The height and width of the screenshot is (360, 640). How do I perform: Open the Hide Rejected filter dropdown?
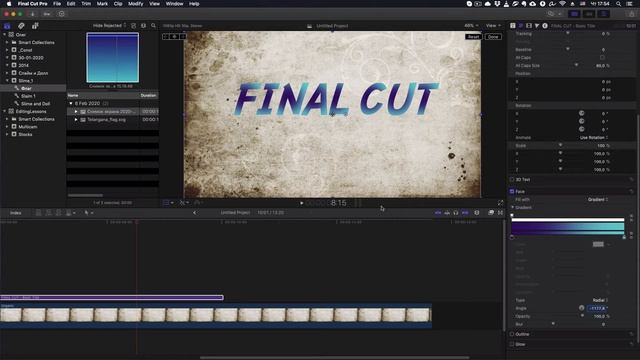[x=109, y=25]
